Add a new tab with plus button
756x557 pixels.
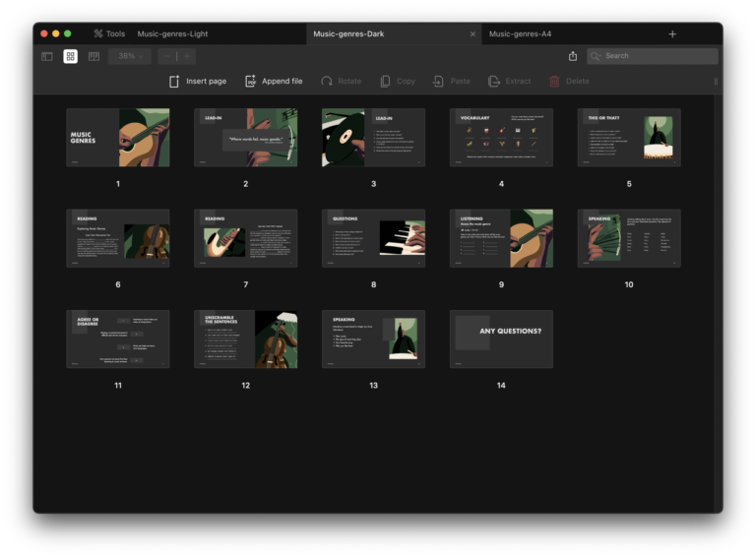(672, 33)
